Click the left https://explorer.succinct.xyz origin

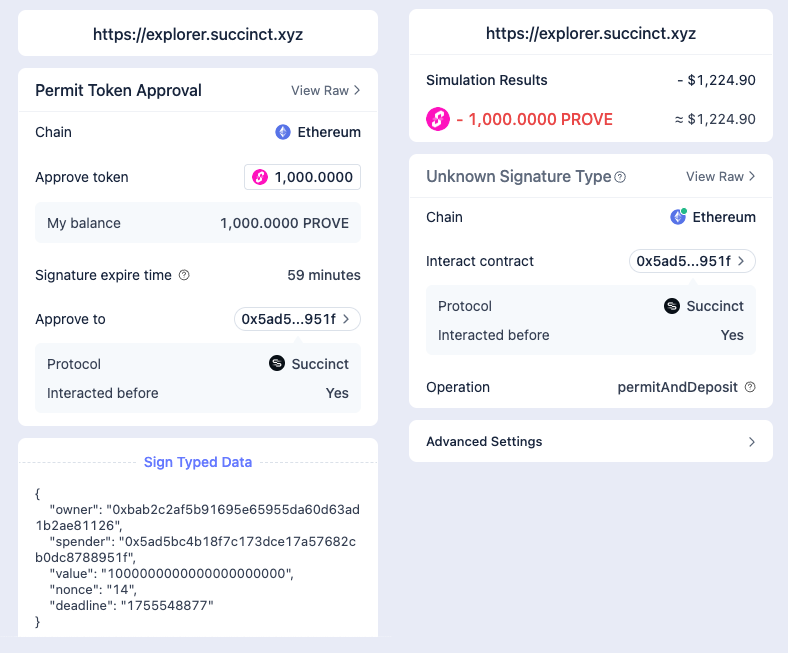[198, 34]
